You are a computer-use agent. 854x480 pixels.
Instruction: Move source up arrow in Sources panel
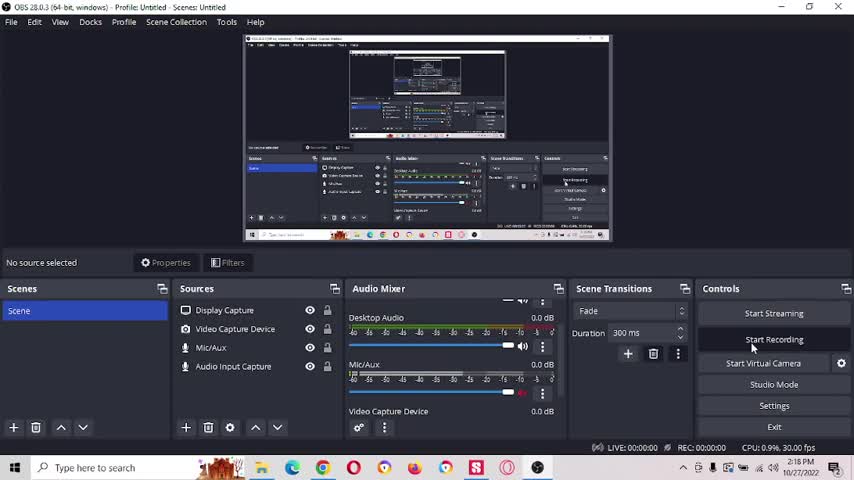tap(255, 428)
